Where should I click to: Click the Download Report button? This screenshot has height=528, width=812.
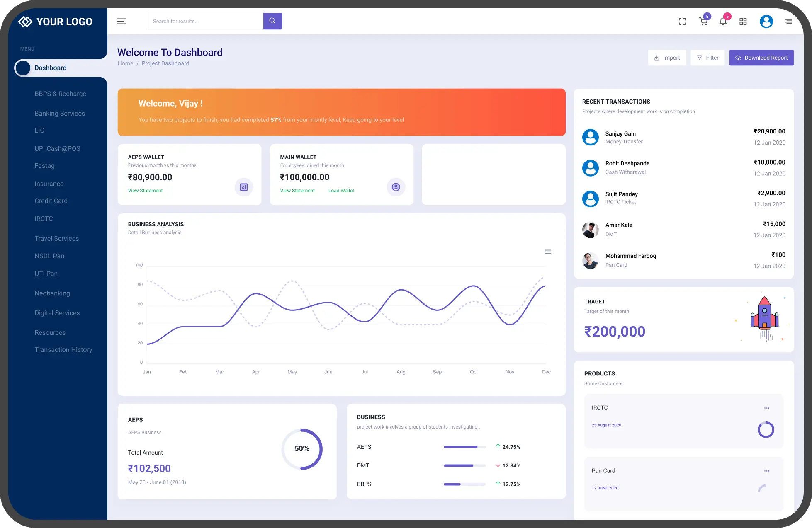(x=761, y=58)
